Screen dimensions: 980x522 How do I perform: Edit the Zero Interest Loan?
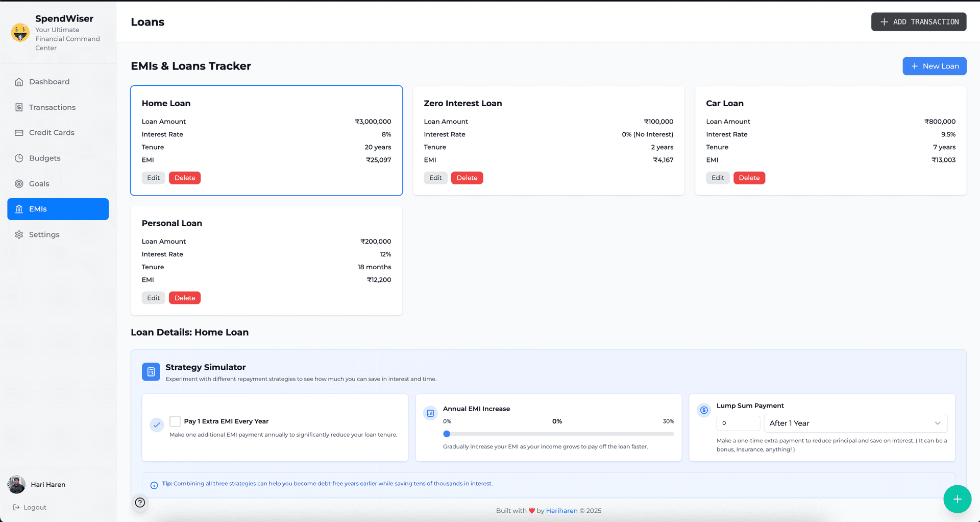pos(435,178)
